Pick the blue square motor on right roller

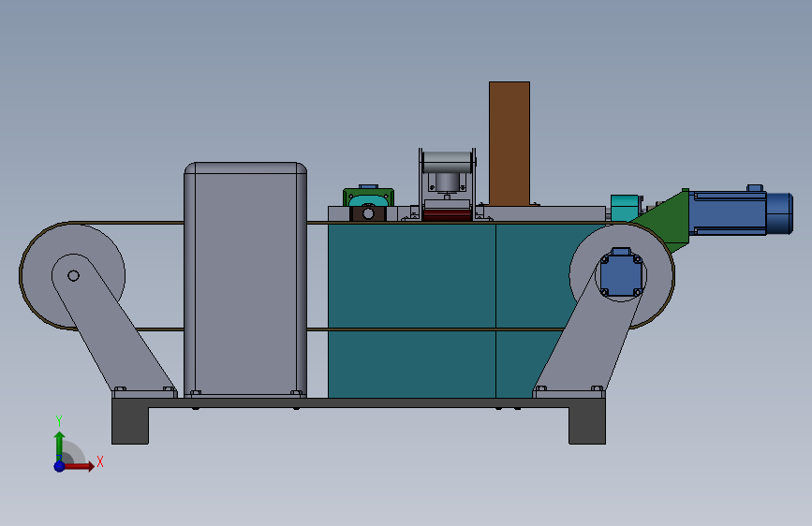[621, 273]
